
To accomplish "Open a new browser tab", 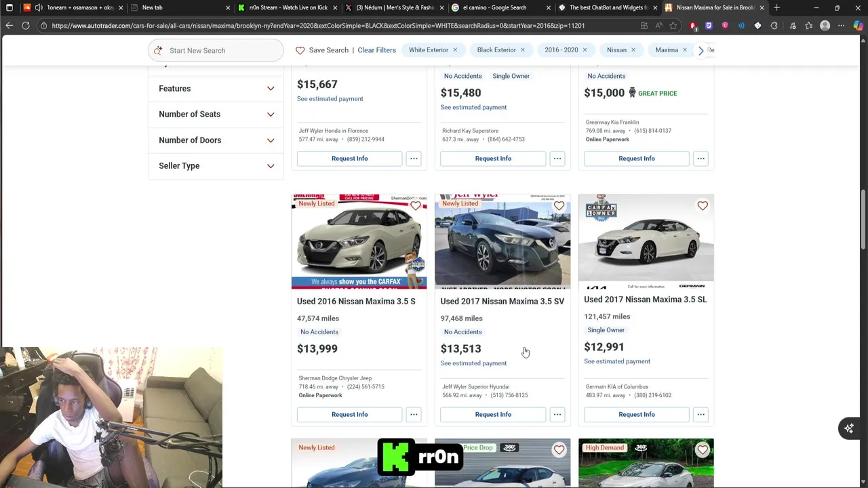I will (x=777, y=7).
